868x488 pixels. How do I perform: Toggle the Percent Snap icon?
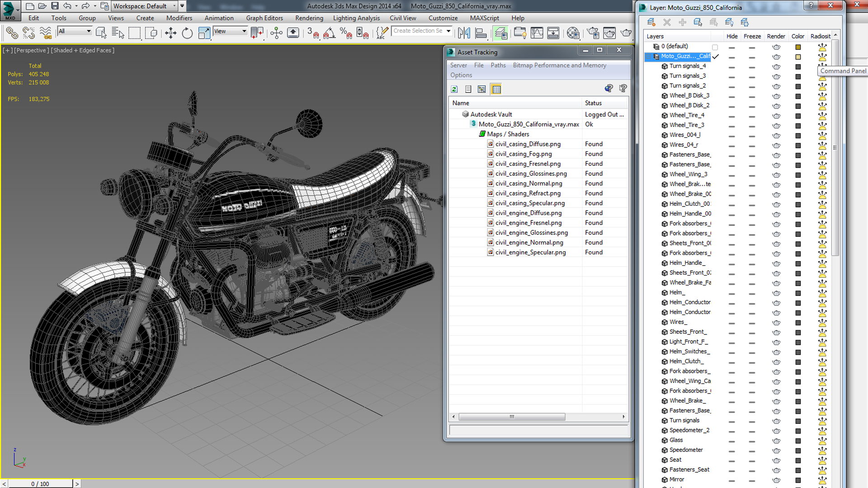pyautogui.click(x=346, y=33)
